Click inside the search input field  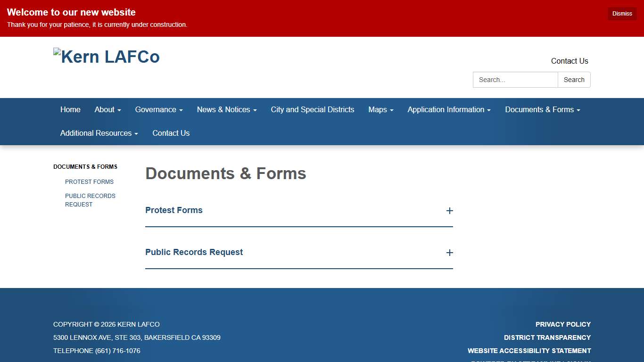click(515, 80)
